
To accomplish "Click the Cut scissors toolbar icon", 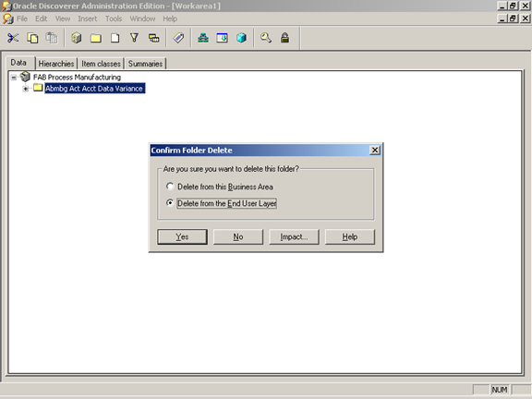I will point(13,38).
